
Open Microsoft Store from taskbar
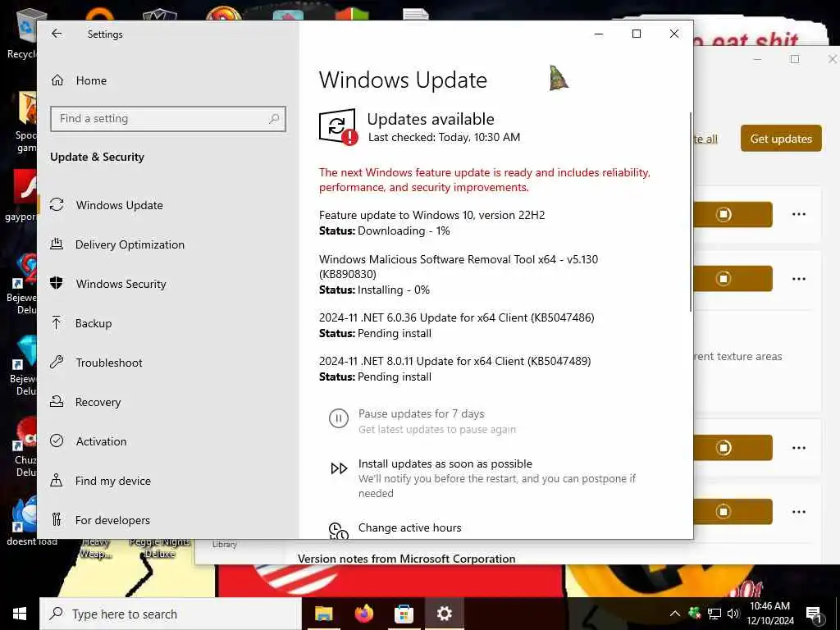pos(404,614)
